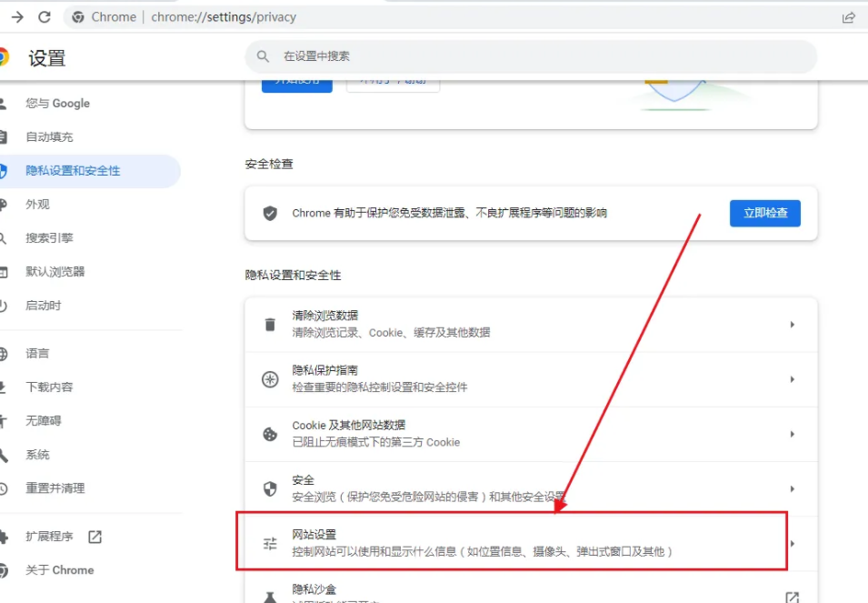The width and height of the screenshot is (868, 603).
Task: Open the 清除浏览数据 row title
Action: click(325, 316)
